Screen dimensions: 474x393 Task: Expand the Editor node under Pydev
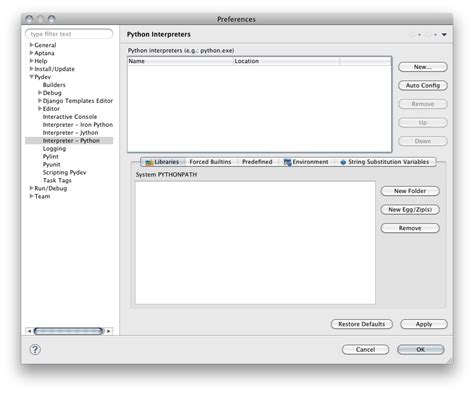[40, 108]
